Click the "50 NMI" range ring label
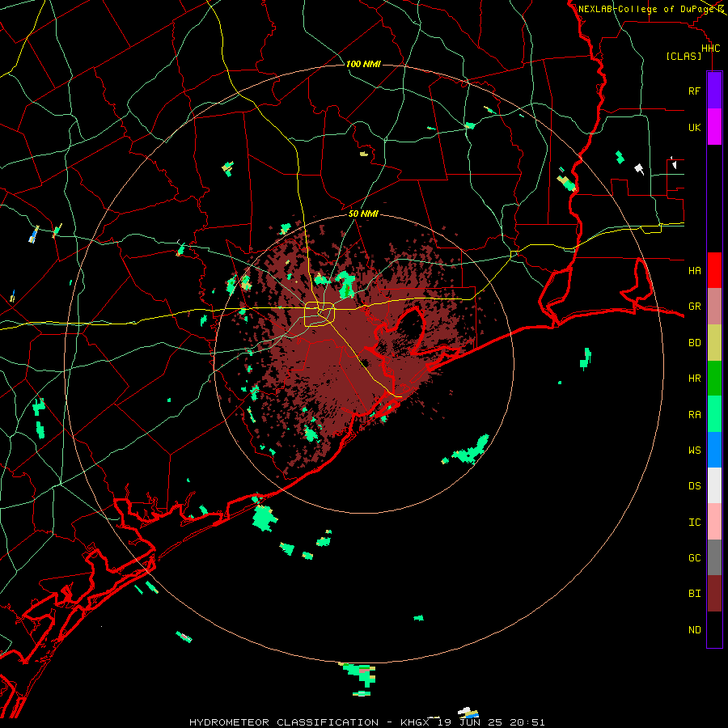Viewport: 728px width, 728px height. point(363,214)
